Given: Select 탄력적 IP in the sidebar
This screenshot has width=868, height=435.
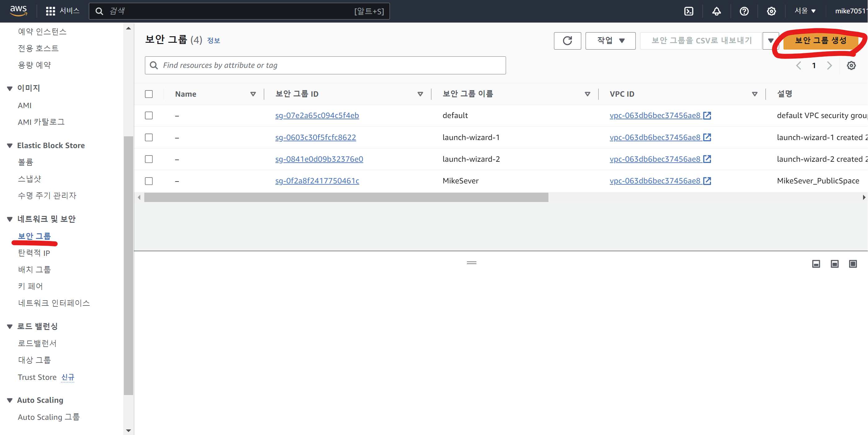Looking at the screenshot, I should coord(34,253).
